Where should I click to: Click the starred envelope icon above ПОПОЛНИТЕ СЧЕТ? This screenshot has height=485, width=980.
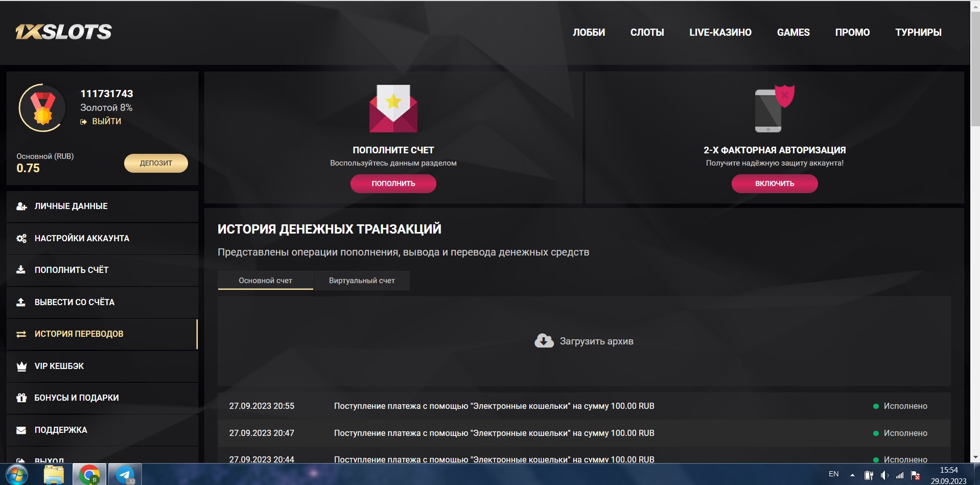393,108
